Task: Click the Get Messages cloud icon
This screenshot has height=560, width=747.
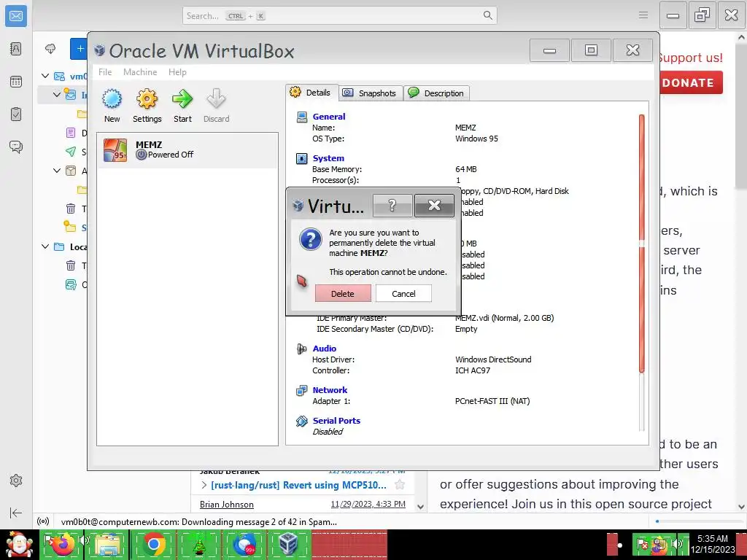Action: point(50,49)
